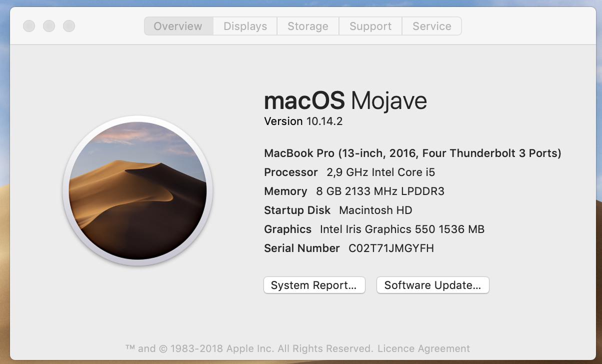This screenshot has height=364, width=602.
Task: Click the macOS Mojave title text
Action: point(345,100)
